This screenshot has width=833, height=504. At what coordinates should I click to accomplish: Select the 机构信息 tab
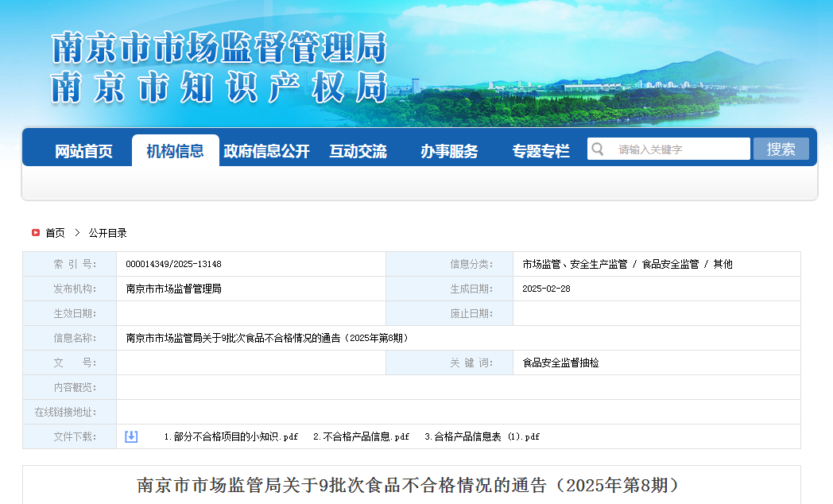(176, 151)
